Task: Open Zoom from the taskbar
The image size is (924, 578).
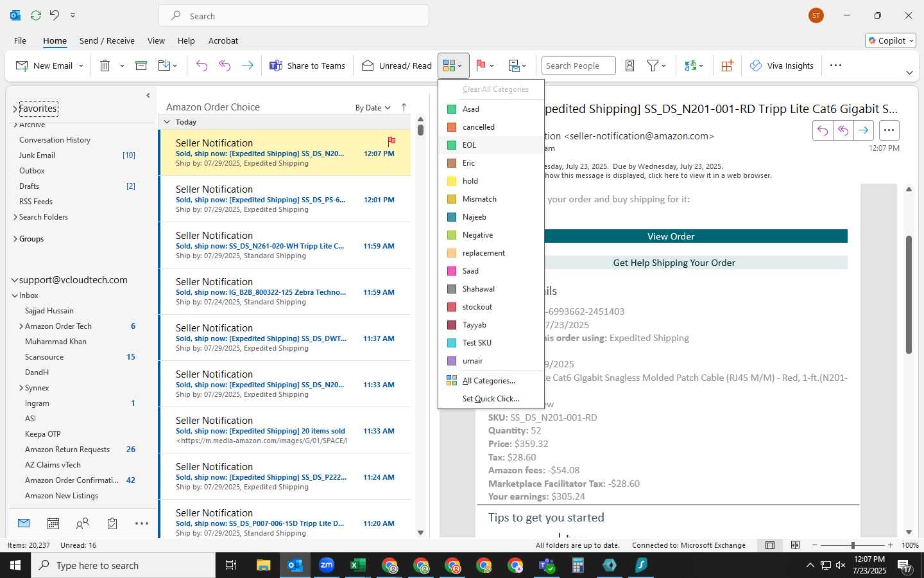Action: (327, 565)
